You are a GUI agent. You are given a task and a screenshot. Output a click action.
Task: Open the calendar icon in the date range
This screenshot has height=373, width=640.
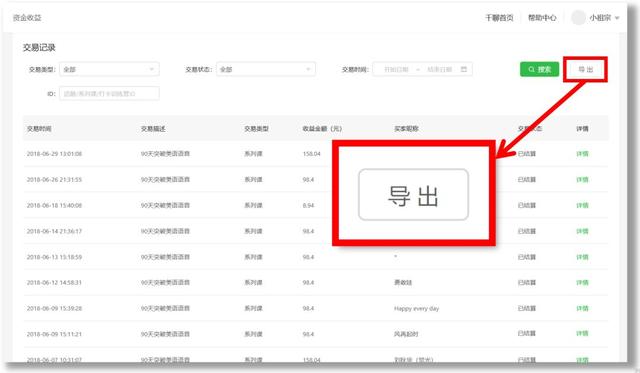(x=464, y=69)
